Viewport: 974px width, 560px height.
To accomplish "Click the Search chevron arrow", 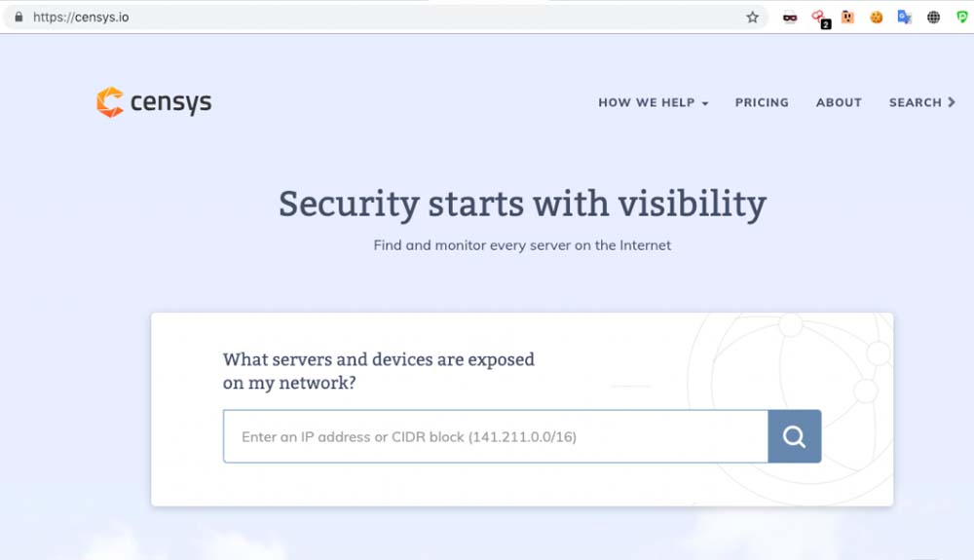I will pyautogui.click(x=951, y=102).
